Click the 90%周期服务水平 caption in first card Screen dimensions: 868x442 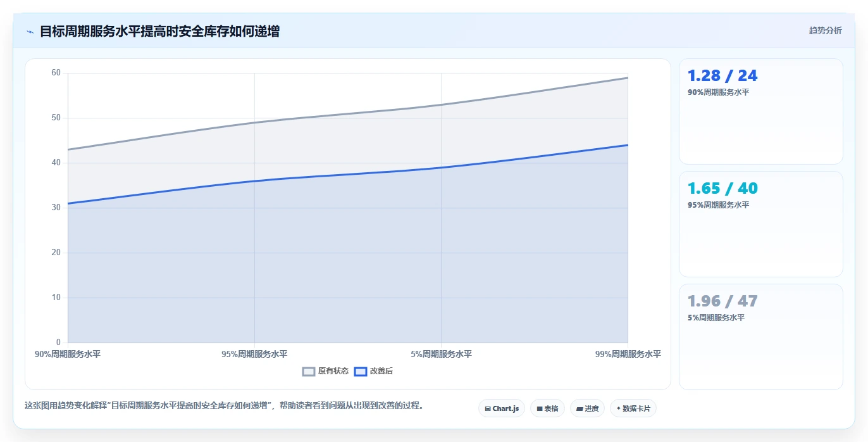coord(718,92)
